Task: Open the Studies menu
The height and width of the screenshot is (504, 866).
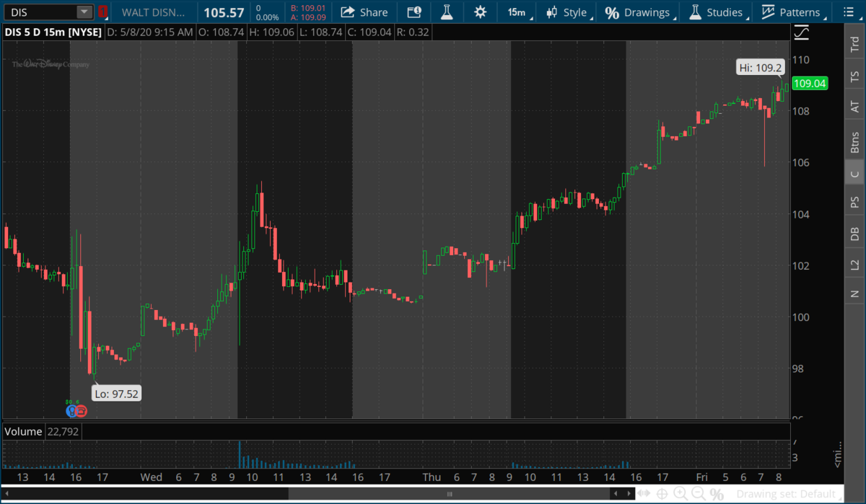Action: 717,12
